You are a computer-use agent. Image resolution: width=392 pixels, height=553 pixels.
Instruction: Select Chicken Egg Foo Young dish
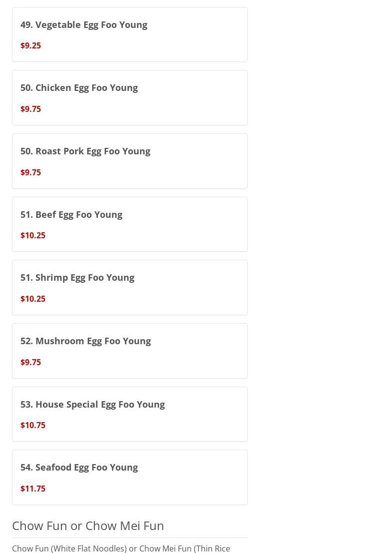(x=79, y=87)
